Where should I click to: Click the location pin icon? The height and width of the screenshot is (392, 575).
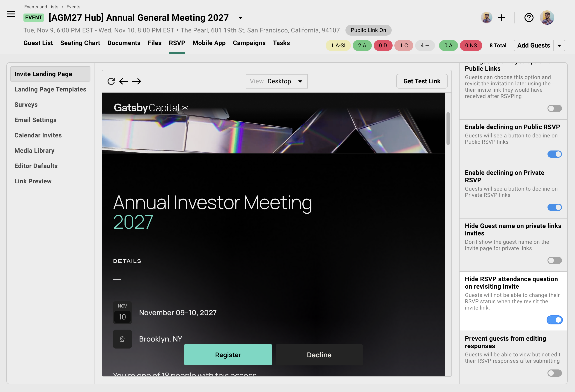click(x=122, y=339)
